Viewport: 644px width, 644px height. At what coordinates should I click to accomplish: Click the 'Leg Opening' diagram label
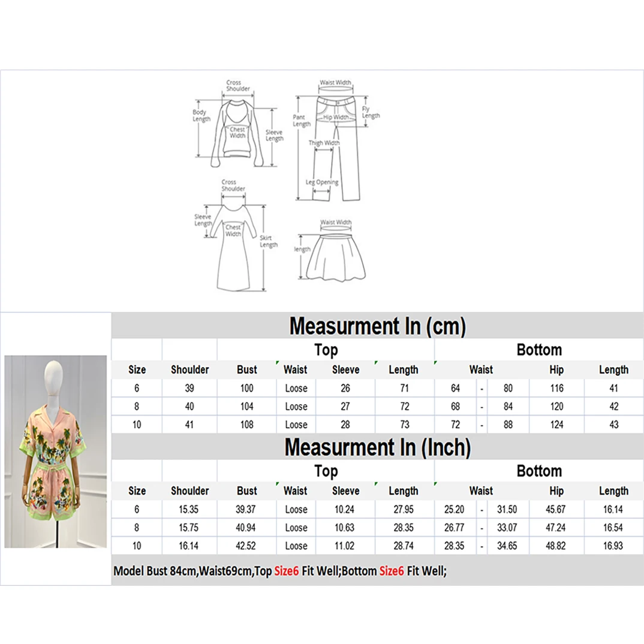[x=322, y=182]
